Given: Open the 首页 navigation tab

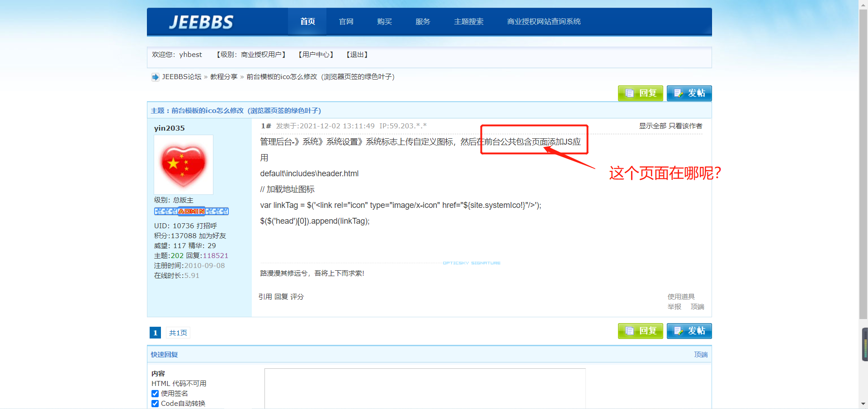Looking at the screenshot, I should [307, 21].
